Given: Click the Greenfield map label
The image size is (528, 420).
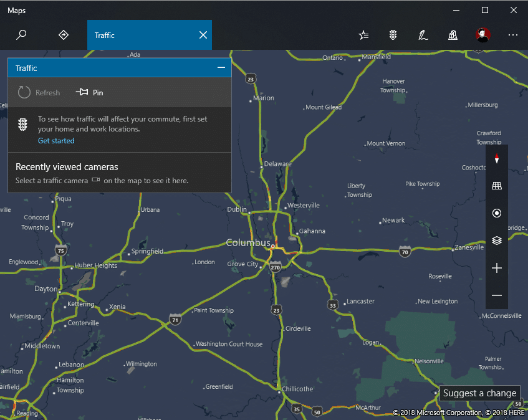Looking at the screenshot, I should point(219,387).
